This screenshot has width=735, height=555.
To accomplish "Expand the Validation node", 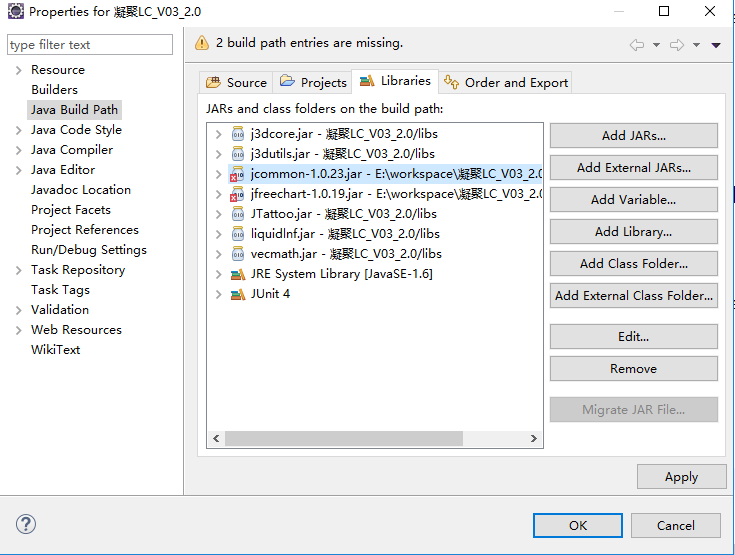I will point(18,310).
